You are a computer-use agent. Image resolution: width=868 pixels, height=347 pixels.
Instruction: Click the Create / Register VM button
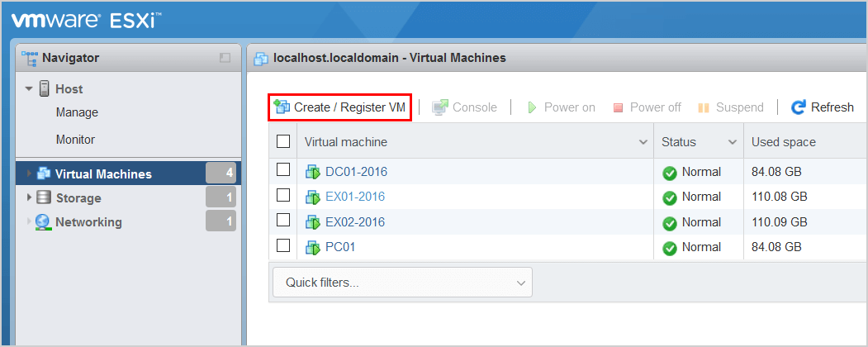pyautogui.click(x=340, y=107)
